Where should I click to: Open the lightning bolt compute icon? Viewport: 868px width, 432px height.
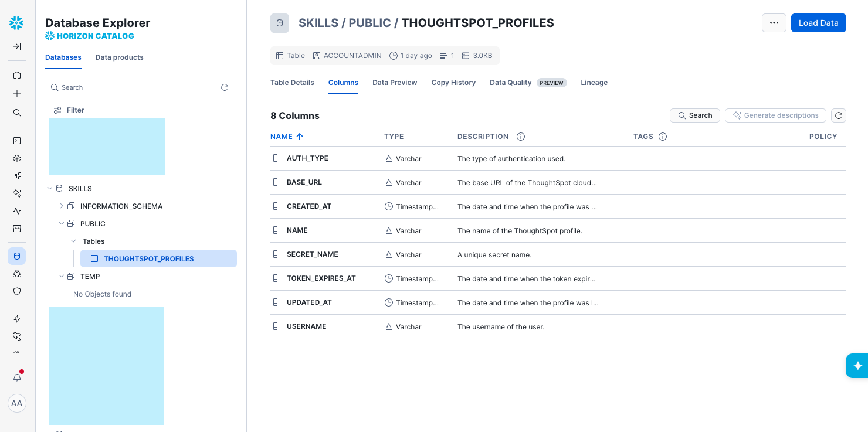pyautogui.click(x=17, y=319)
